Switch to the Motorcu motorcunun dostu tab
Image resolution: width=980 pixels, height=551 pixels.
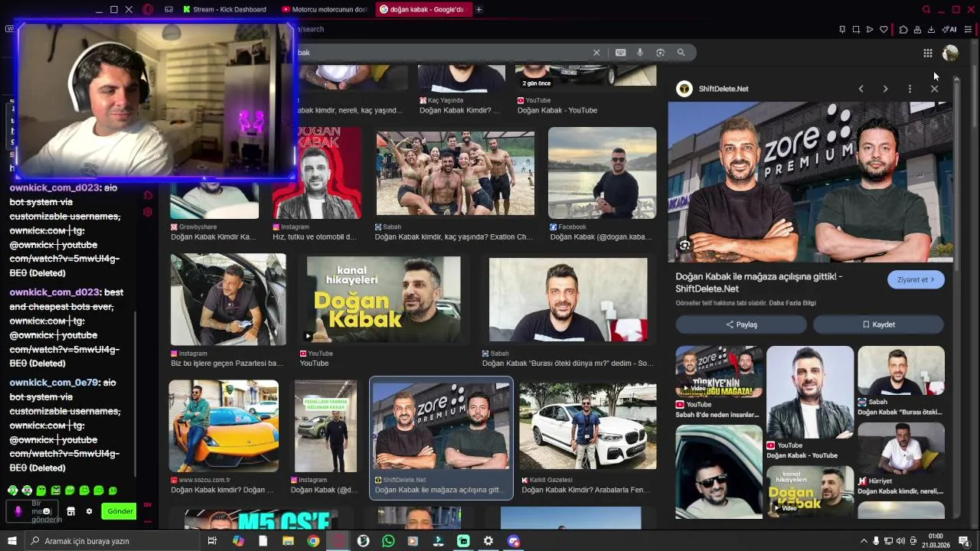[x=325, y=9]
